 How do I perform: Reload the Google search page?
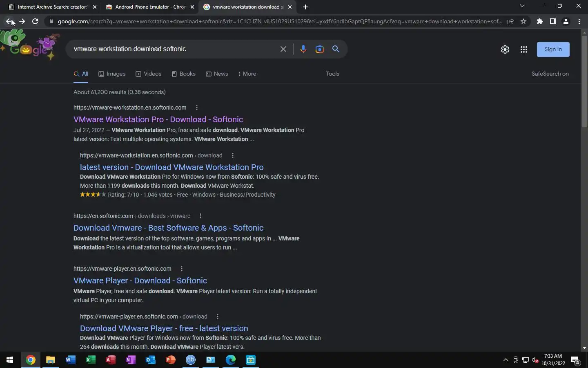tap(35, 21)
